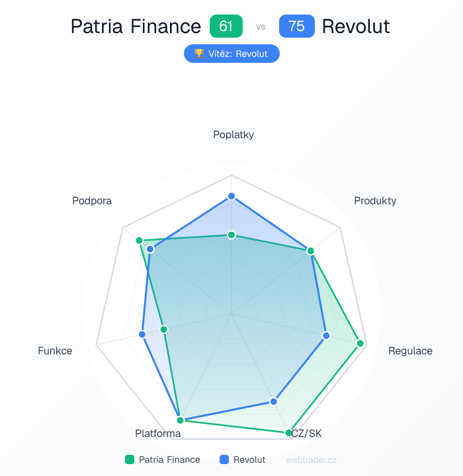
Task: Click the Produkty axis label
Action: coord(375,200)
